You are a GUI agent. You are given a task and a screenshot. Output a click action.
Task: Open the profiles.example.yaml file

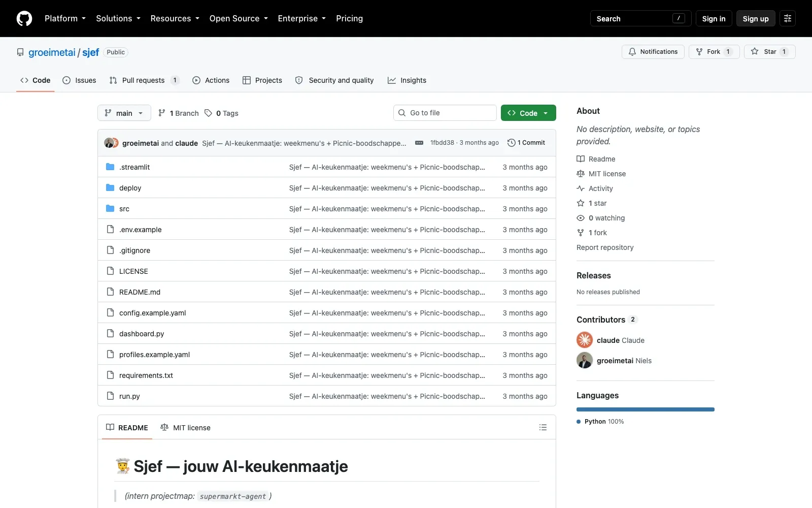pos(155,355)
